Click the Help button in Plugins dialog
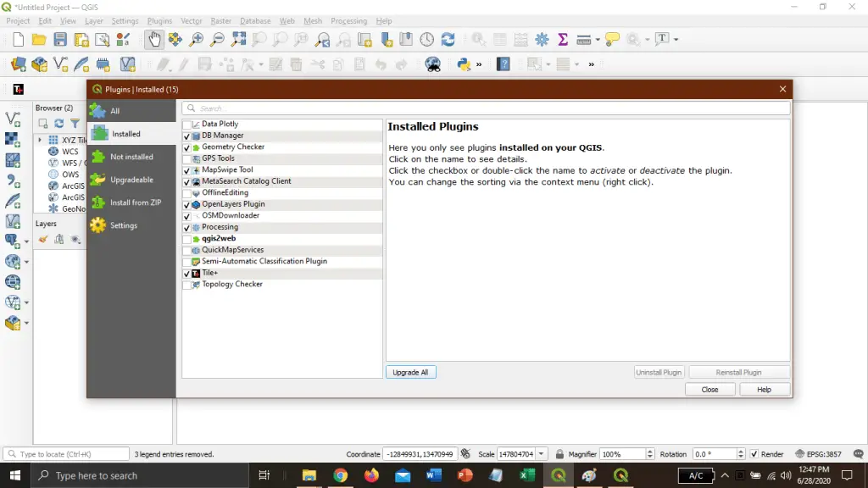Screen dimensions: 868x488 764,390
